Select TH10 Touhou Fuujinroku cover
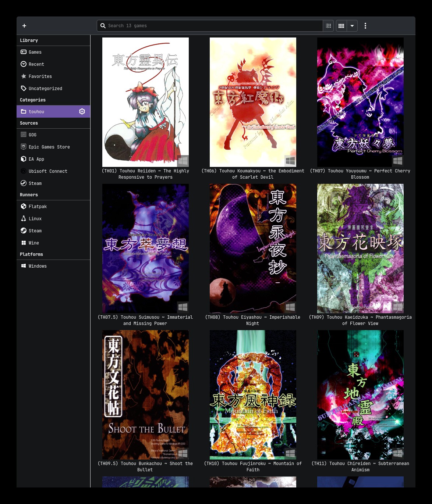 [253, 395]
